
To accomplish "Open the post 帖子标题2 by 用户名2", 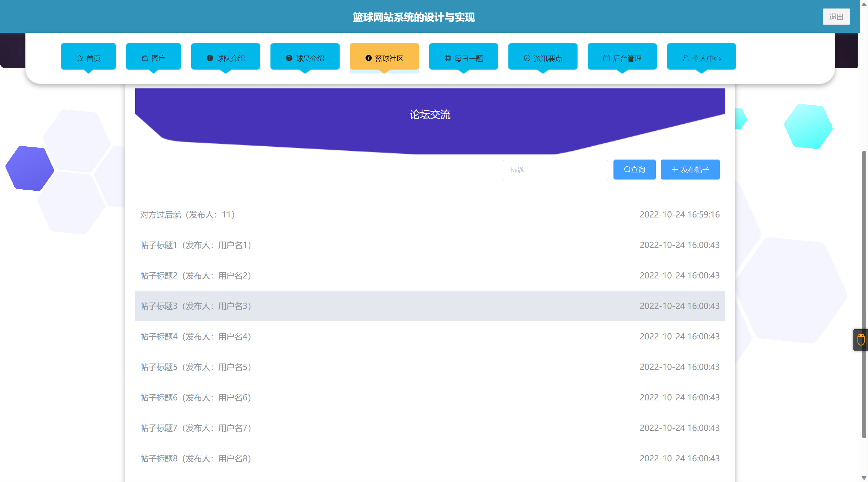I will tap(430, 275).
